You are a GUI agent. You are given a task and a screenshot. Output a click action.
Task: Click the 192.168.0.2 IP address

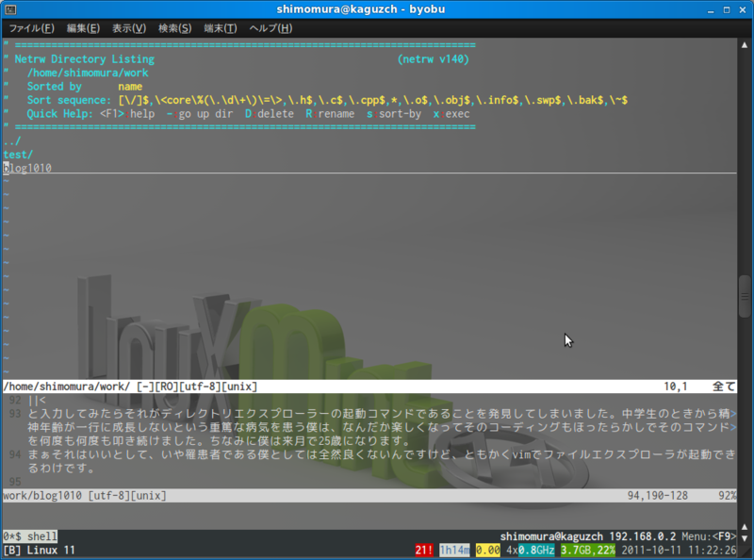643,535
